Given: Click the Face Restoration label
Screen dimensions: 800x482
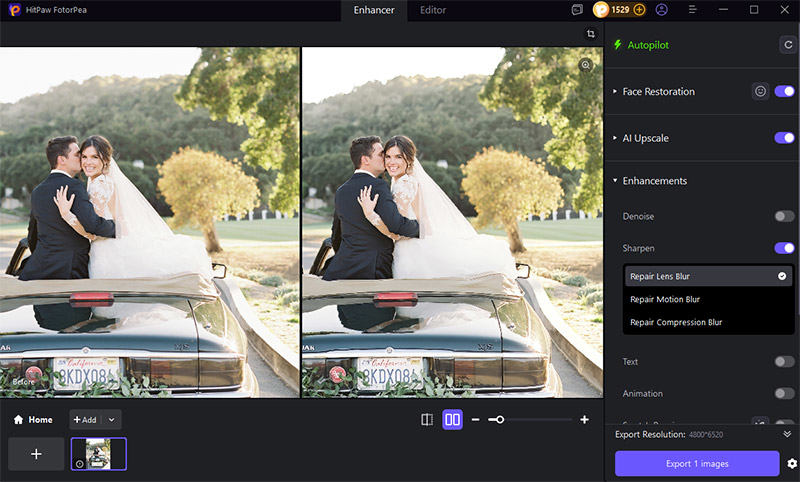Looking at the screenshot, I should (659, 91).
